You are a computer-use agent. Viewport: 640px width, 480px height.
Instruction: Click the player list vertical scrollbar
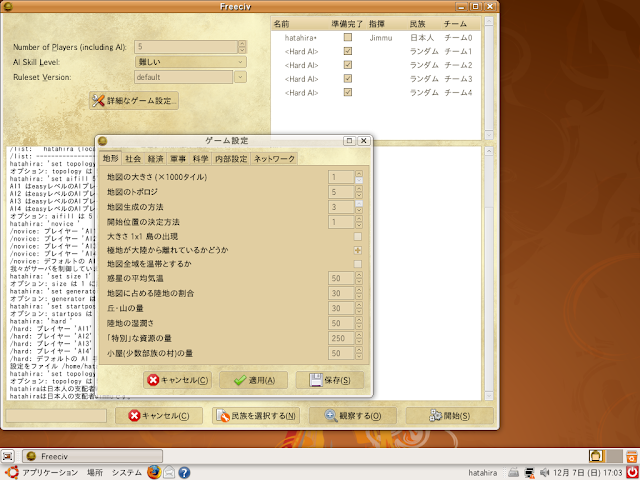point(489,78)
